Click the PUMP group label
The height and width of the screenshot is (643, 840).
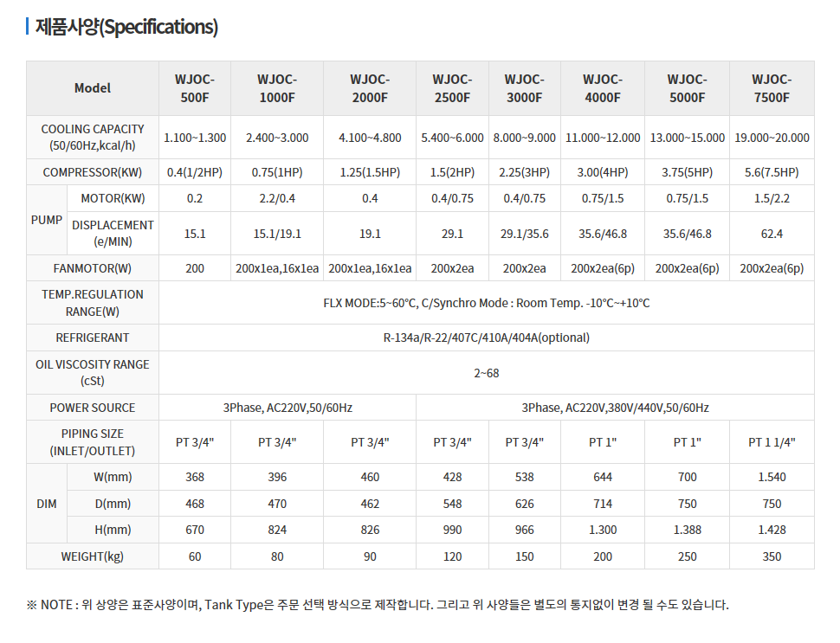(47, 220)
